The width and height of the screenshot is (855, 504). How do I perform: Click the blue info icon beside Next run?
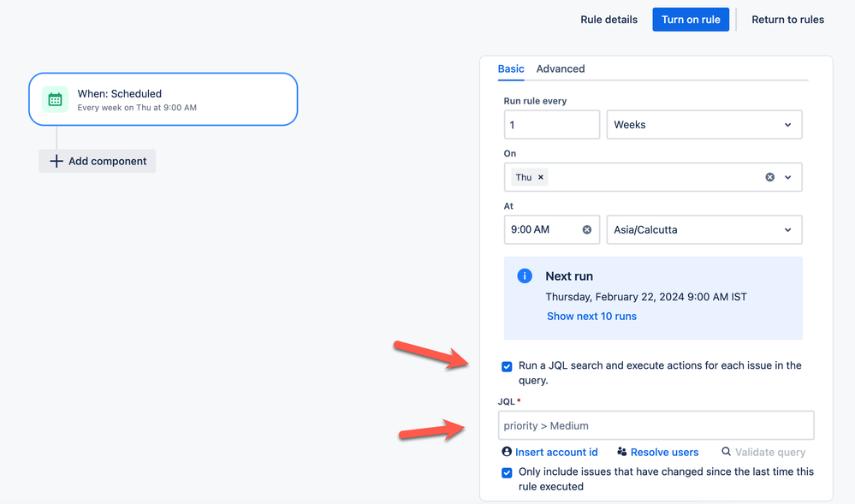[x=525, y=276]
